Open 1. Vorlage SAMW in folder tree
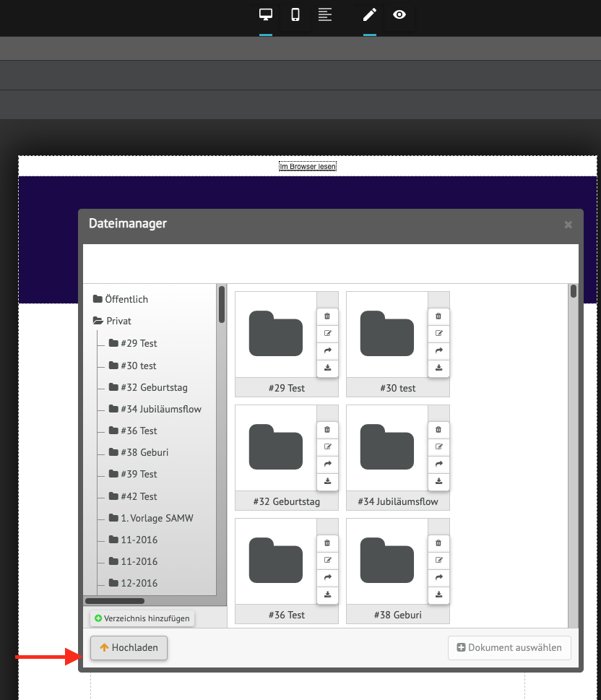The image size is (601, 700). coord(151,518)
